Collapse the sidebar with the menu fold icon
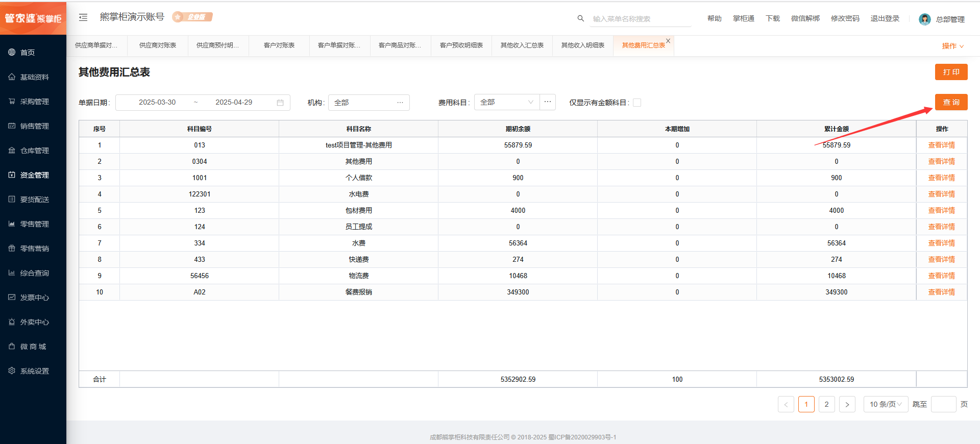This screenshot has width=980, height=444. (x=83, y=17)
